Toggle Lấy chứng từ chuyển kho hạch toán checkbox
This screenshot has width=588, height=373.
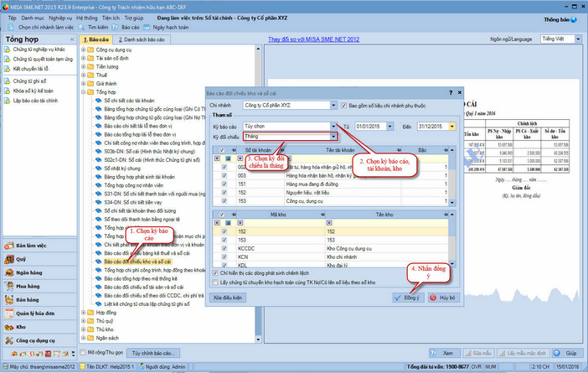[x=215, y=282]
